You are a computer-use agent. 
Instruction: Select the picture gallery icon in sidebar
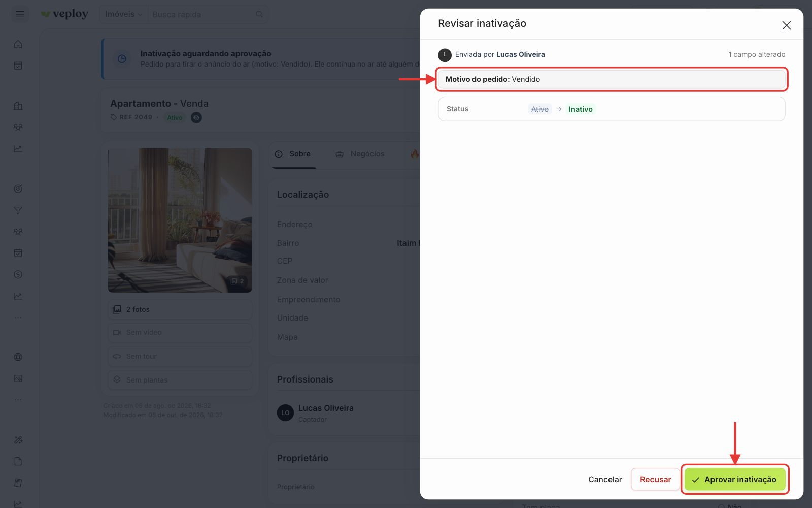[18, 378]
